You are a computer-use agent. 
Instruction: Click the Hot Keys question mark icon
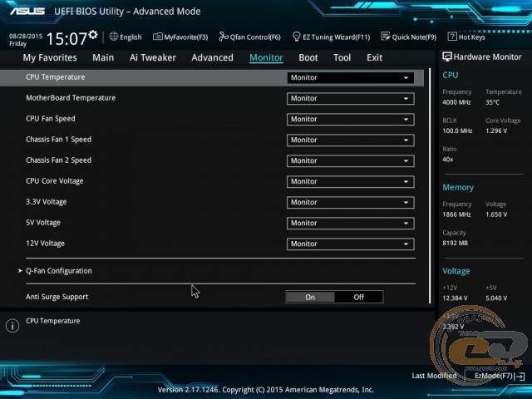pyautogui.click(x=452, y=37)
